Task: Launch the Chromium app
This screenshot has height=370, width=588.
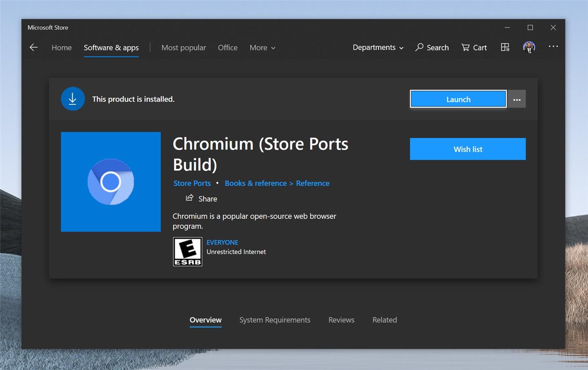Action: pos(458,99)
